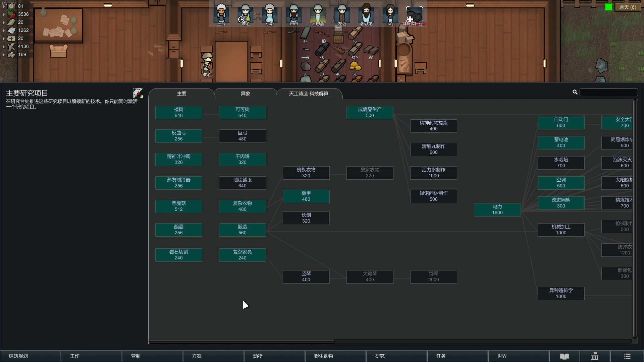Select the 异种遗传学 1000 research node
644x362 pixels.
[561, 294]
